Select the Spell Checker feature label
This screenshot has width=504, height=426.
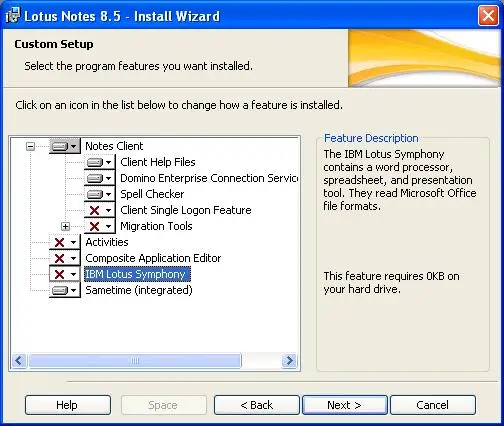click(x=152, y=194)
